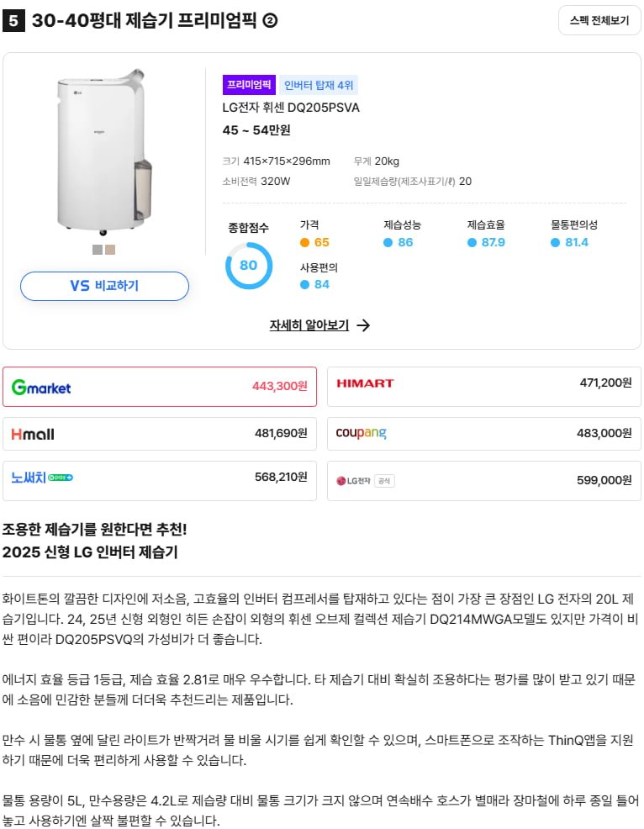Click the 인버터 탑재 4위 ranking tag
Viewport: 644px width, 829px height.
(319, 85)
